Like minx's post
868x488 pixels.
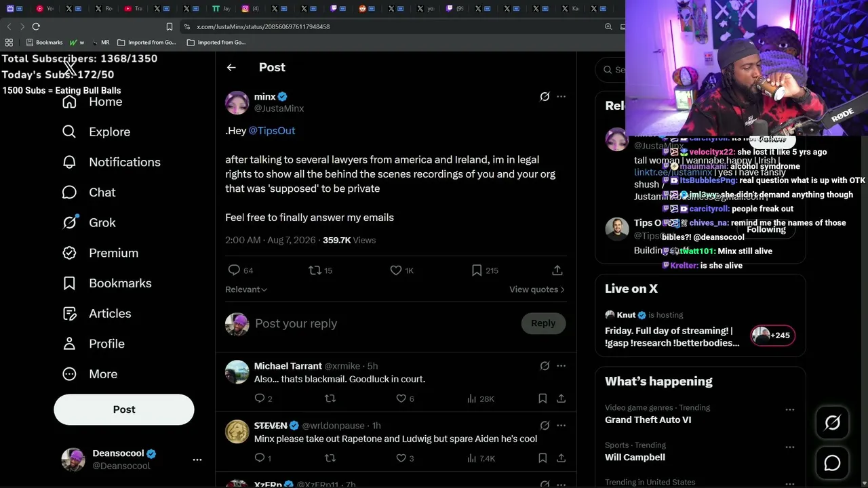[x=396, y=270]
